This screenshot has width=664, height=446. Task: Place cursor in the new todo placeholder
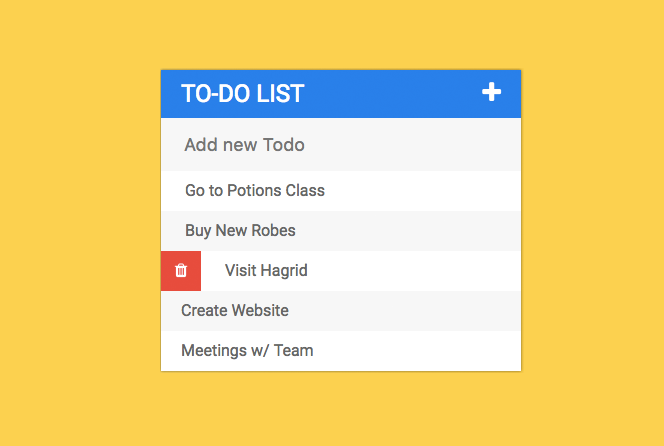(x=244, y=145)
